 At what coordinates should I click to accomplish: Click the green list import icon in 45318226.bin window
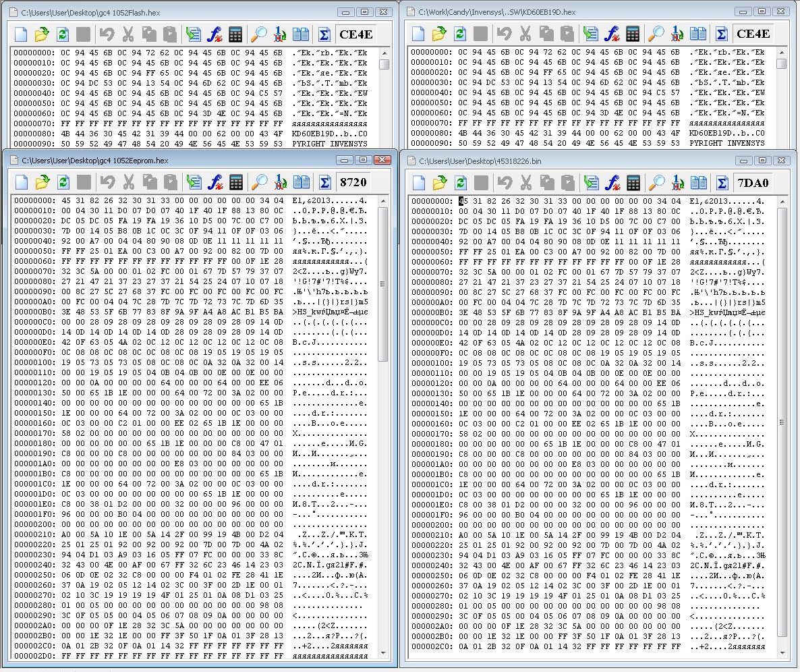(591, 182)
